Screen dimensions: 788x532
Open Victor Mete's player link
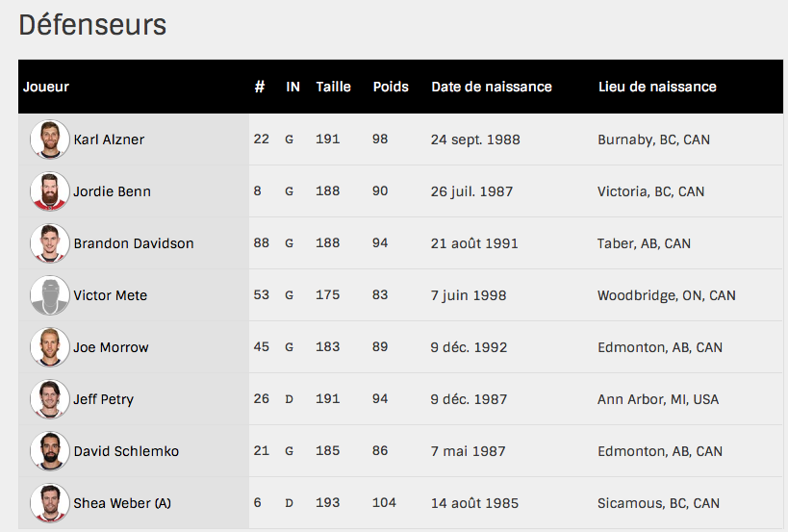tap(110, 295)
